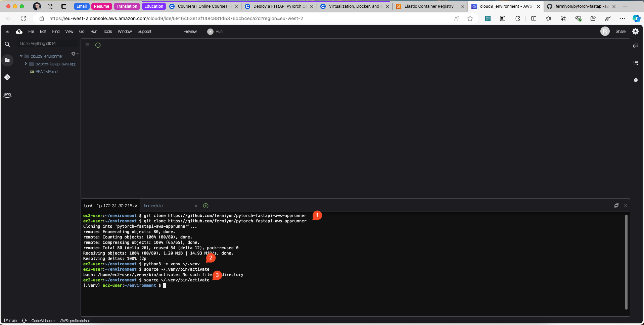Image resolution: width=644 pixels, height=325 pixels.
Task: Bookmark the page with the star icon
Action: 470,18
